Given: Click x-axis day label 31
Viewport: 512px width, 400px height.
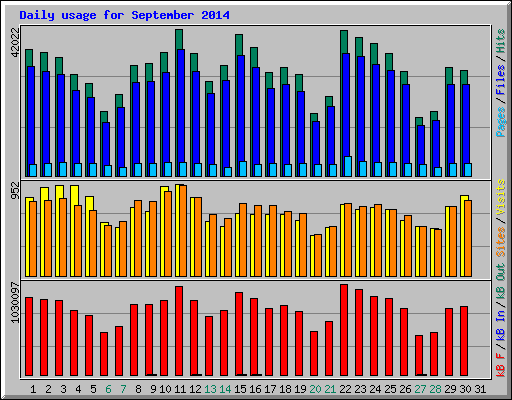Looking at the screenshot, I should 480,389.
